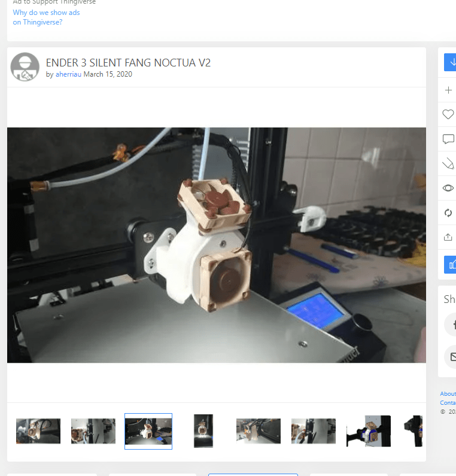Click the date text March 15, 2020
This screenshot has height=476, width=456.
point(108,74)
